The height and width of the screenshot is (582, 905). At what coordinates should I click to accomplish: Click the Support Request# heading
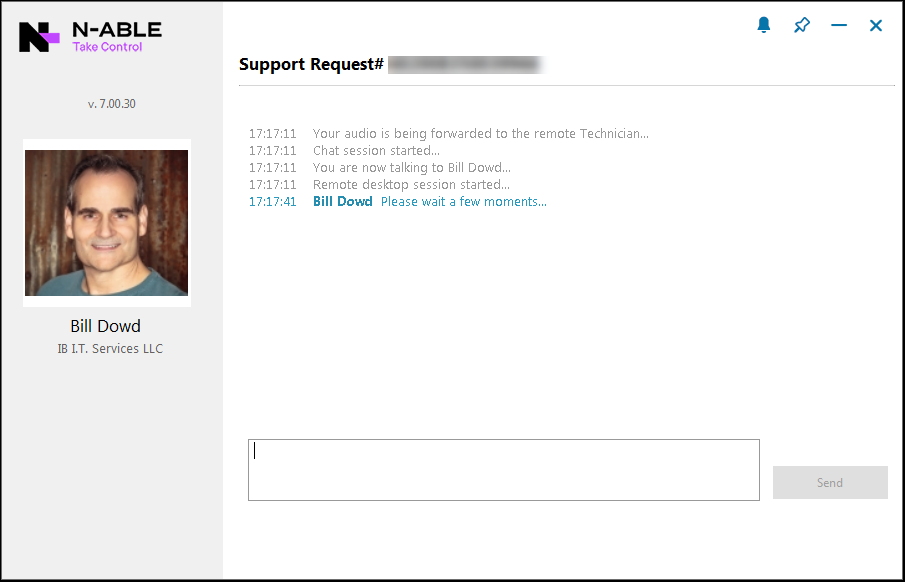(x=311, y=64)
